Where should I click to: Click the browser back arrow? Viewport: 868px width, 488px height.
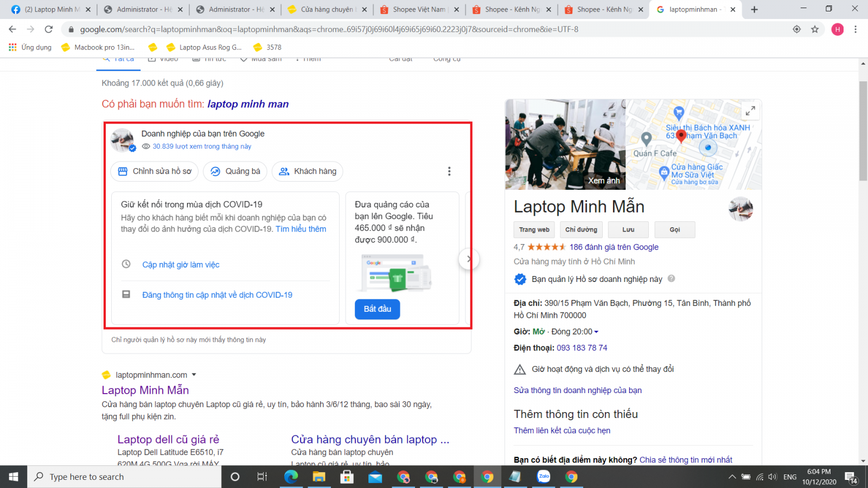pyautogui.click(x=12, y=29)
